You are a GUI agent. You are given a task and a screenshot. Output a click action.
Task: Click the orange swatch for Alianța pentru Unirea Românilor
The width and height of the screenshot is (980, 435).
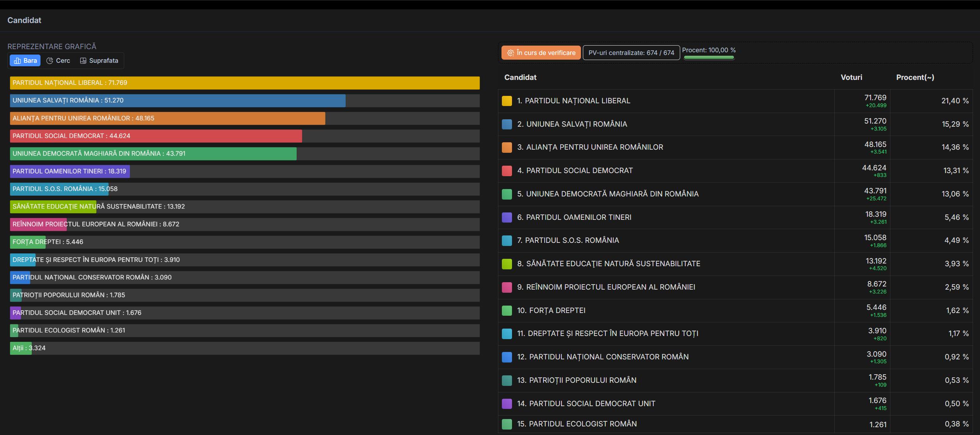(x=507, y=147)
